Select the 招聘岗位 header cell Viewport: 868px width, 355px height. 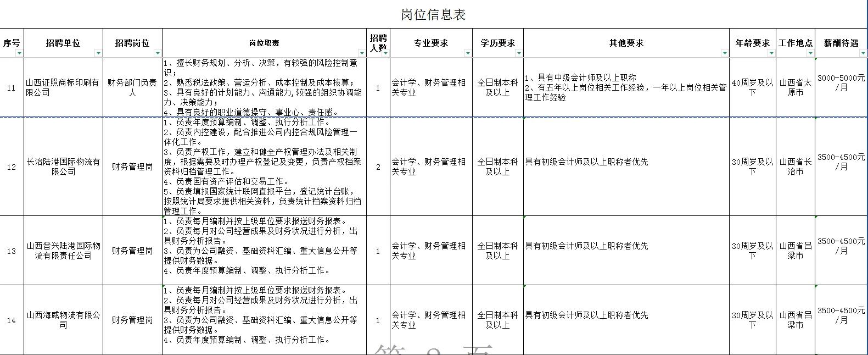pos(133,43)
